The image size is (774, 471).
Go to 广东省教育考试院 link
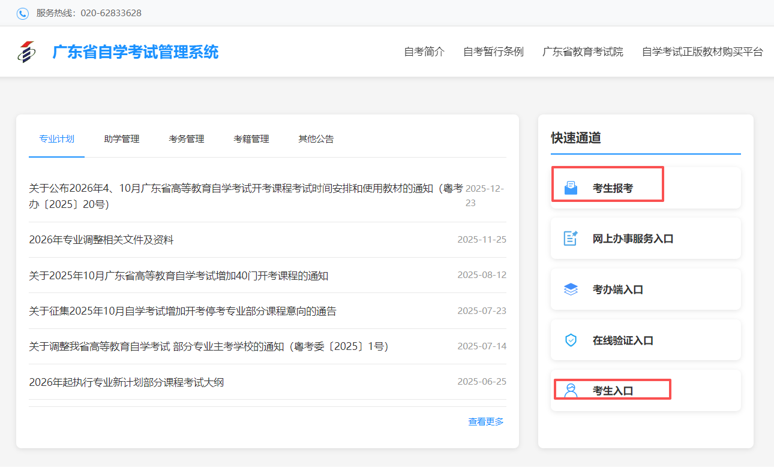582,52
